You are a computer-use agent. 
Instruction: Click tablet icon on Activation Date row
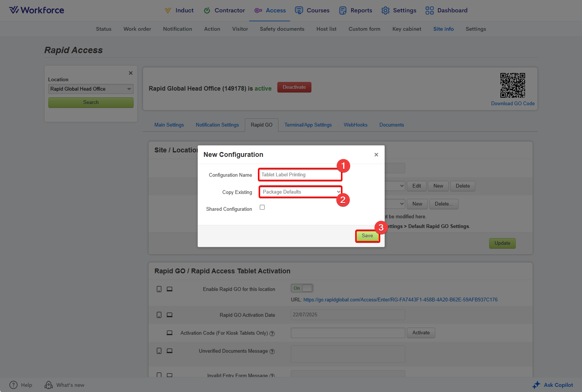point(159,315)
